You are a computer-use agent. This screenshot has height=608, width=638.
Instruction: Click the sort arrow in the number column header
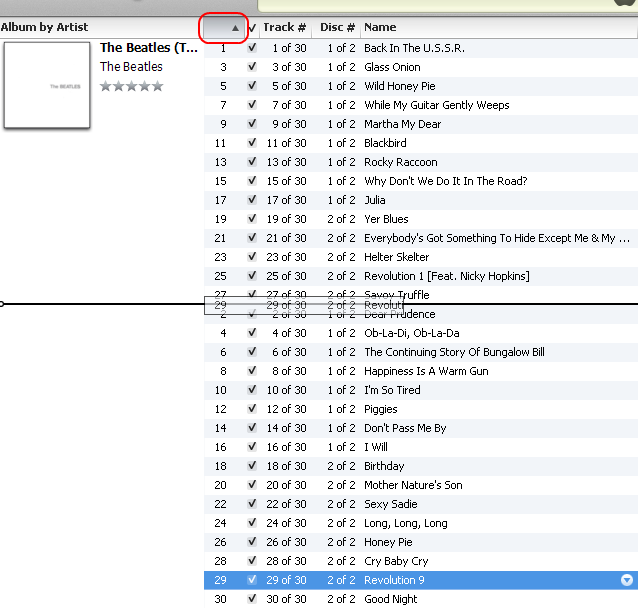click(x=235, y=28)
